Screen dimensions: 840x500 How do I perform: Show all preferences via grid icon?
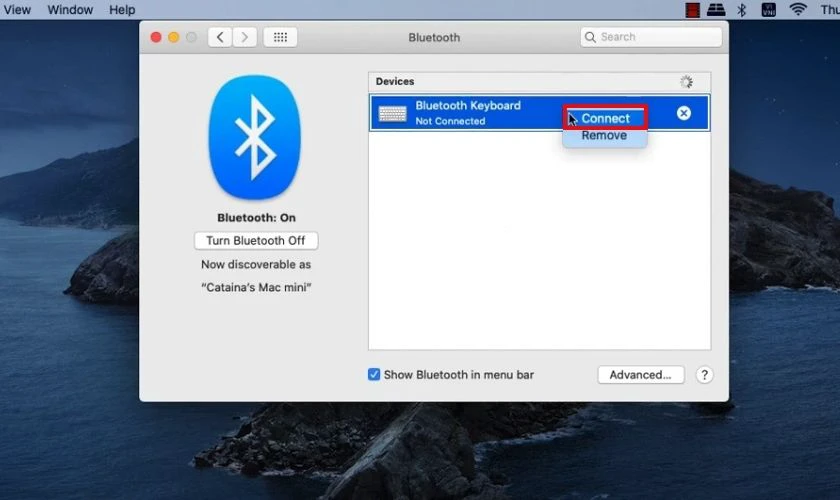coord(280,37)
